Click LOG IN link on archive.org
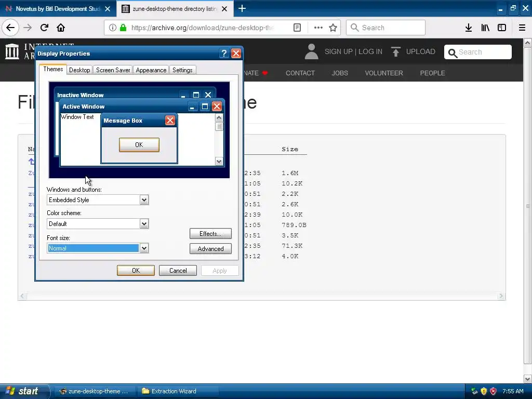The height and width of the screenshot is (399, 532). (370, 51)
